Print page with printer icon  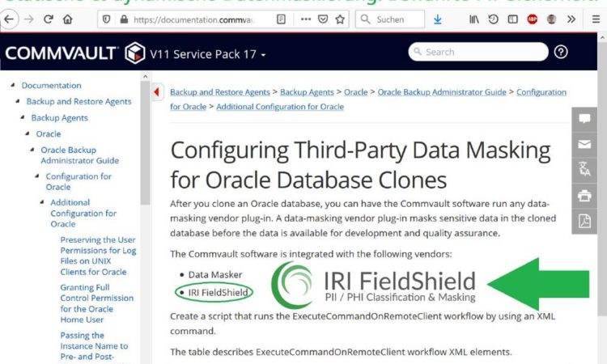(x=584, y=196)
